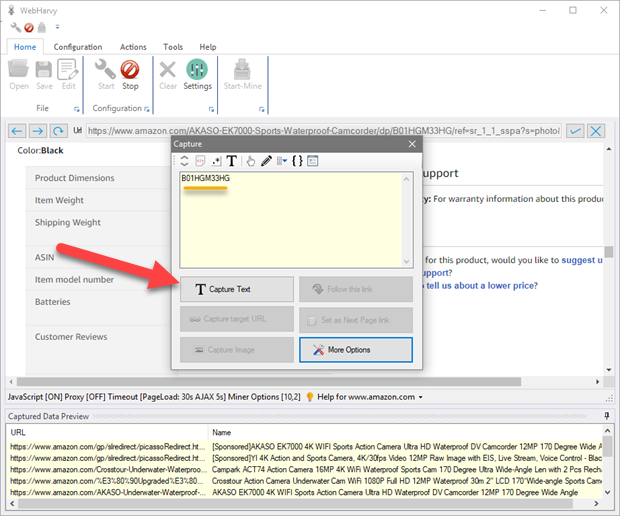620x516 pixels.
Task: Click the curly braces icon in Capture toolbar
Action: [x=297, y=160]
